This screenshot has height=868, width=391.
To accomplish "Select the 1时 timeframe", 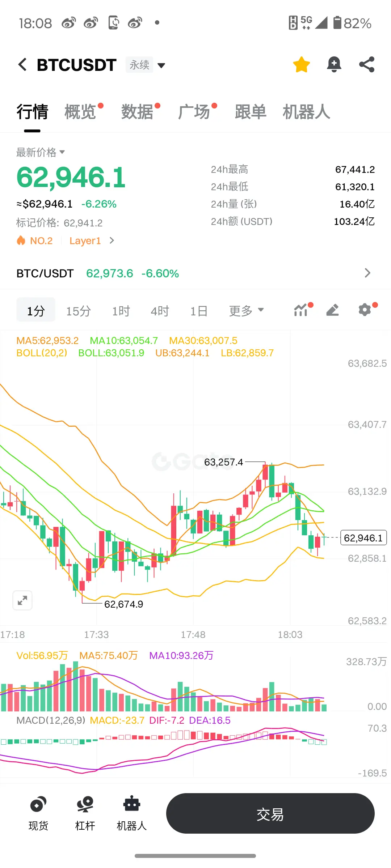I will 121,311.
